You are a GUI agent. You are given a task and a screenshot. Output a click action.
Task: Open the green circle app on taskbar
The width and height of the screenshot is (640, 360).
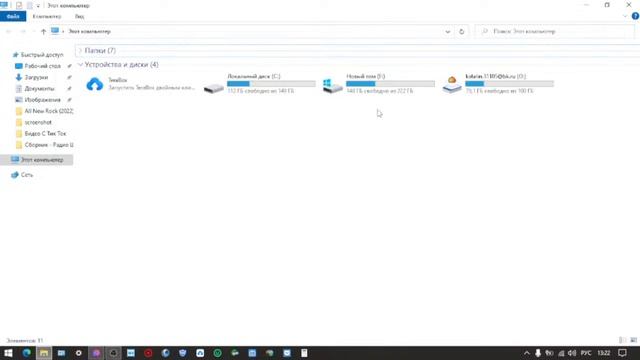tap(218, 353)
